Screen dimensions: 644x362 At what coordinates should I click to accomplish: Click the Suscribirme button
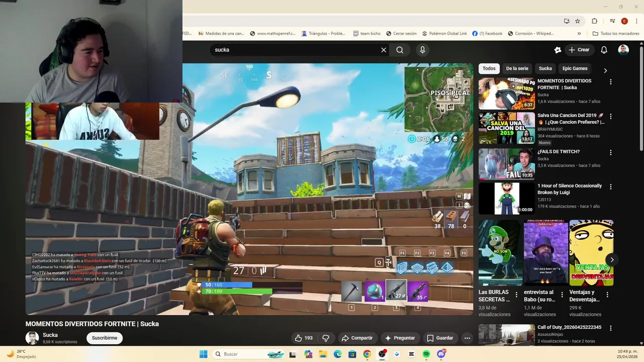coord(105,338)
